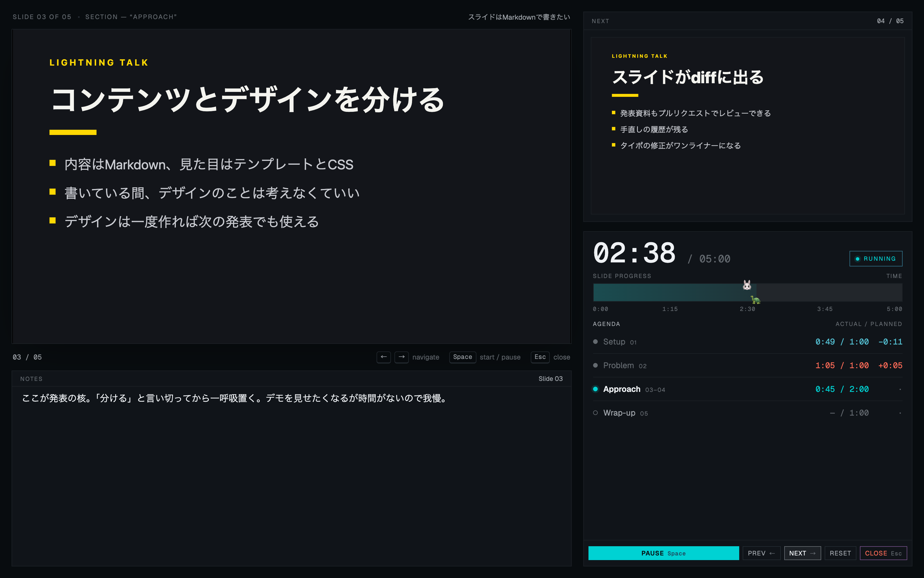Click bullet 内容はMarkdown、見た目はテンプレートとCSS

point(209,164)
